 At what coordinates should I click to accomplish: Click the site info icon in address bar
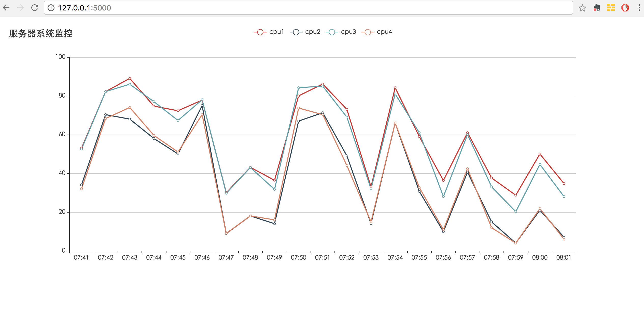click(51, 8)
